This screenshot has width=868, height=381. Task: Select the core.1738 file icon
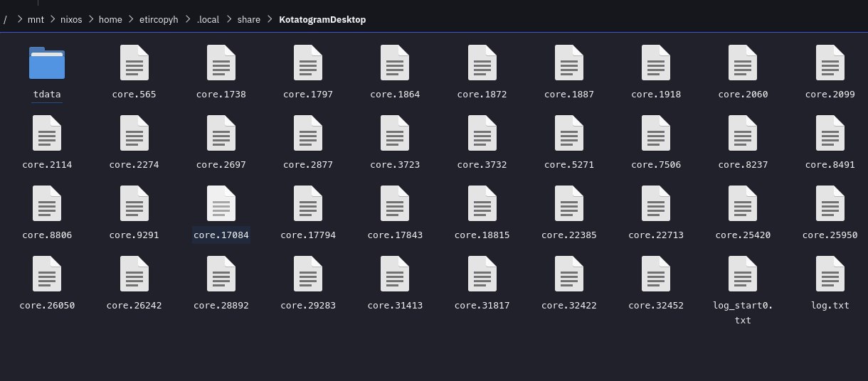click(x=221, y=63)
